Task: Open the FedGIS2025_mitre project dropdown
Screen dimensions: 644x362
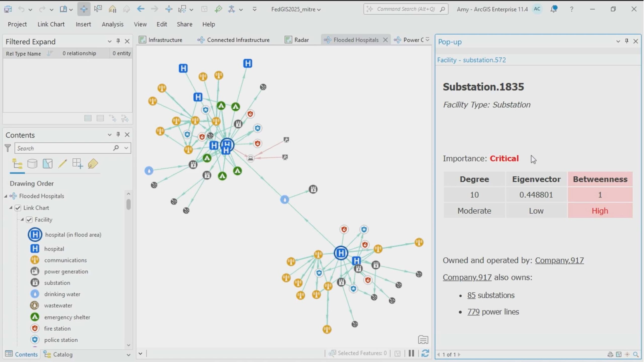Action: pyautogui.click(x=319, y=9)
